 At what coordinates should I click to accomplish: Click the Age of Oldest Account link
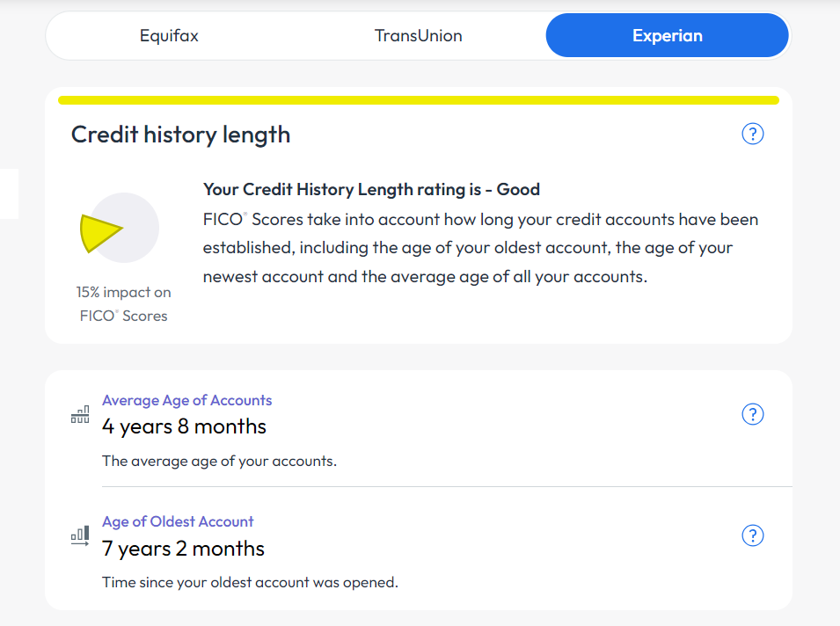pos(178,521)
